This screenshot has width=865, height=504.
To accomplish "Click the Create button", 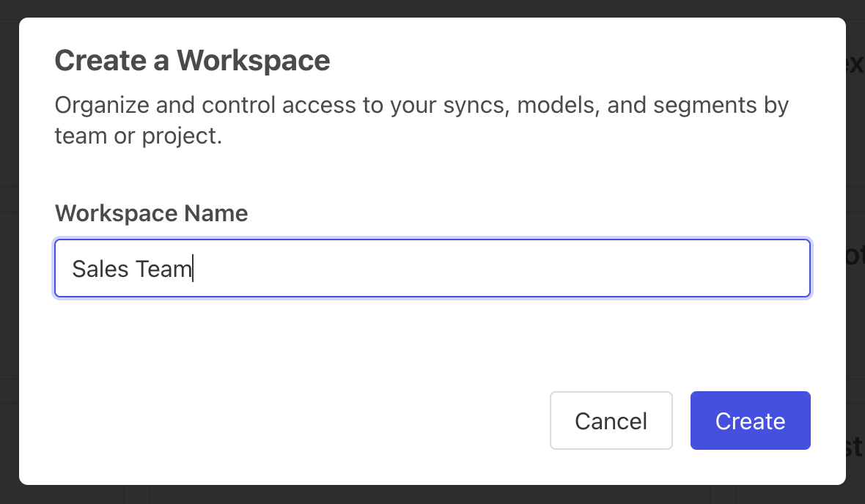I will click(x=750, y=420).
